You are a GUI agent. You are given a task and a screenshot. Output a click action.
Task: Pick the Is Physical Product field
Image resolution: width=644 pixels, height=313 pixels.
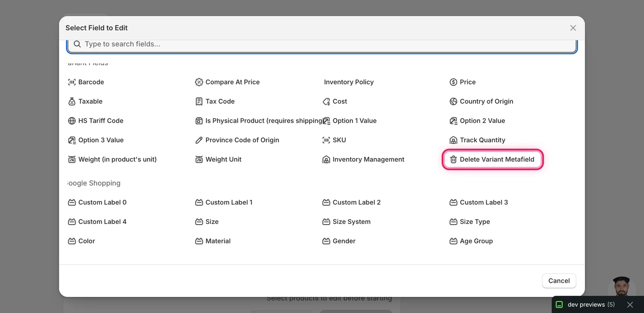point(259,121)
